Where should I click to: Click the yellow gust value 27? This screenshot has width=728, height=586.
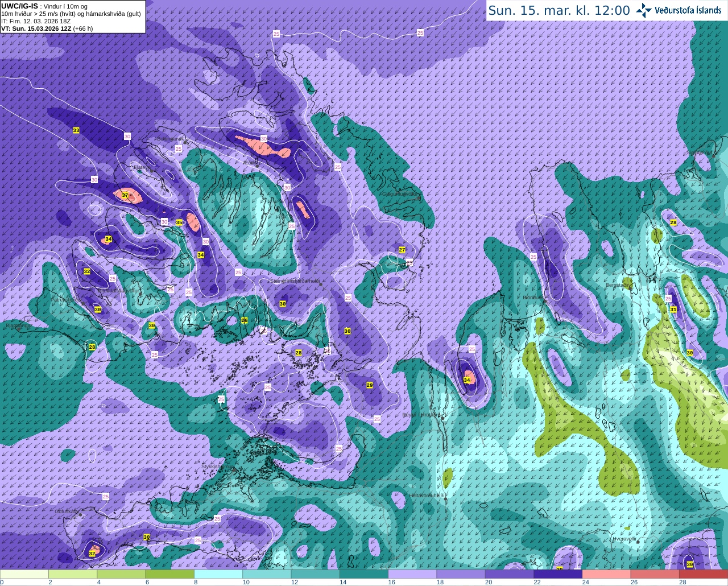[x=402, y=250]
